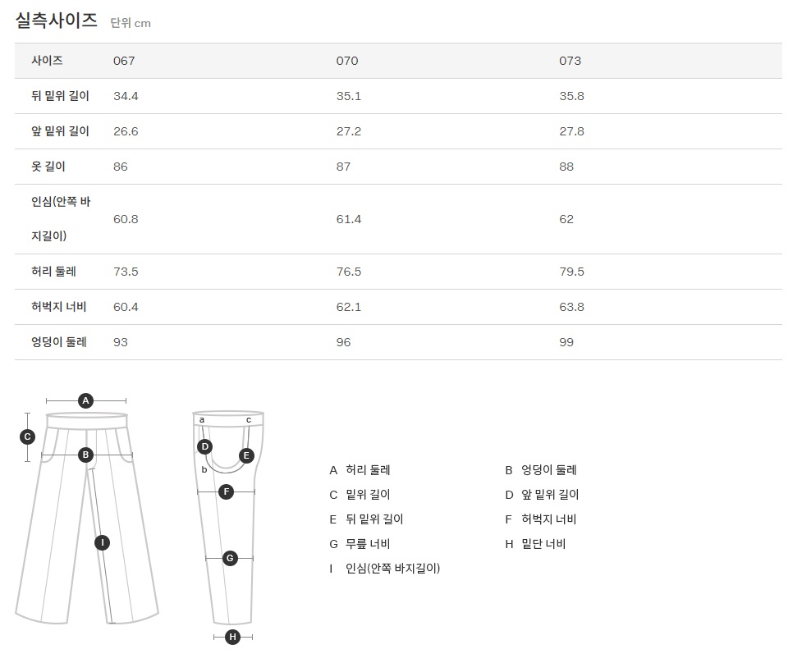Select the 073 size column header
802x672 pixels.
point(570,61)
